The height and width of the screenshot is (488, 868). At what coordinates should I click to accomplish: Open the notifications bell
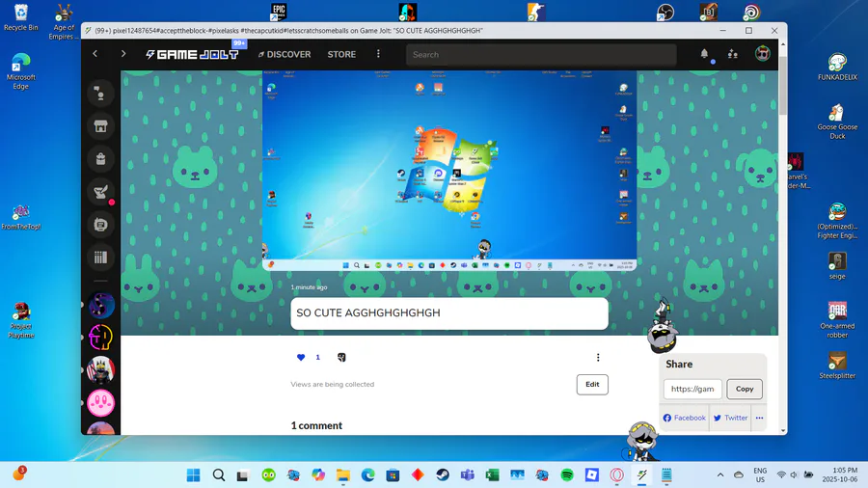tap(704, 54)
